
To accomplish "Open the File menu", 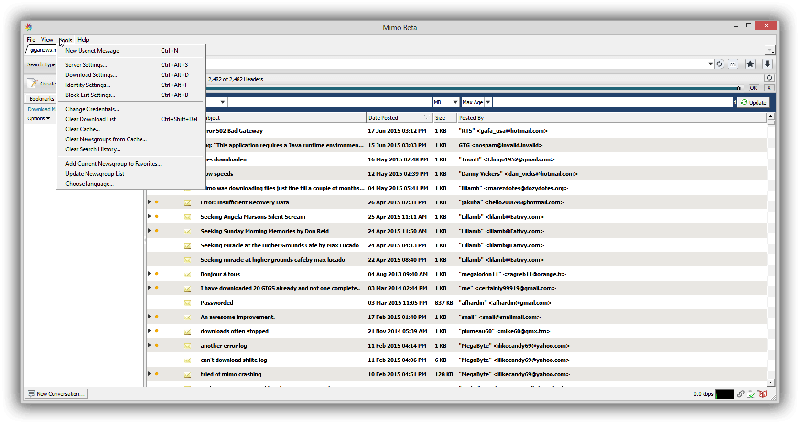I will click(31, 39).
